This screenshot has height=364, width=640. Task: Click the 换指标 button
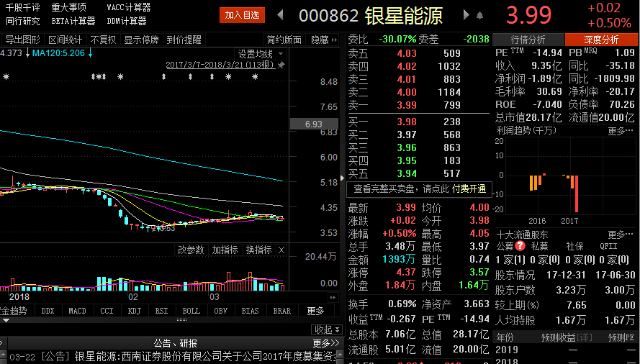[258, 250]
